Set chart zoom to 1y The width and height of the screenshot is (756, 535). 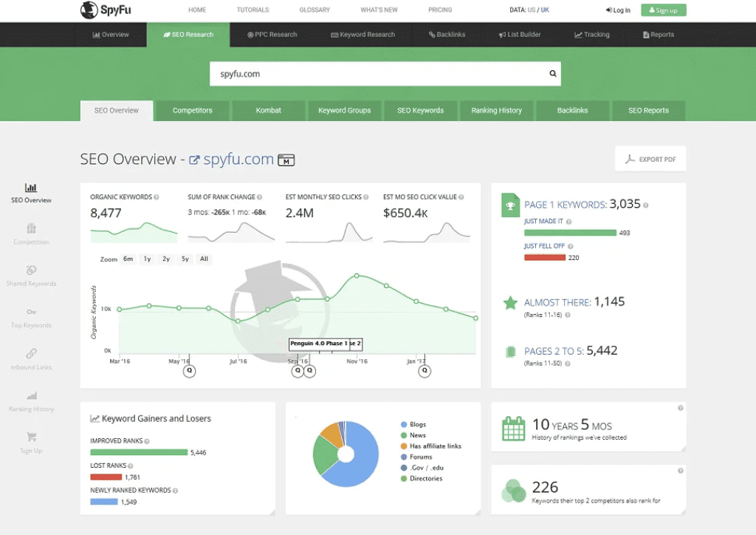(x=148, y=259)
